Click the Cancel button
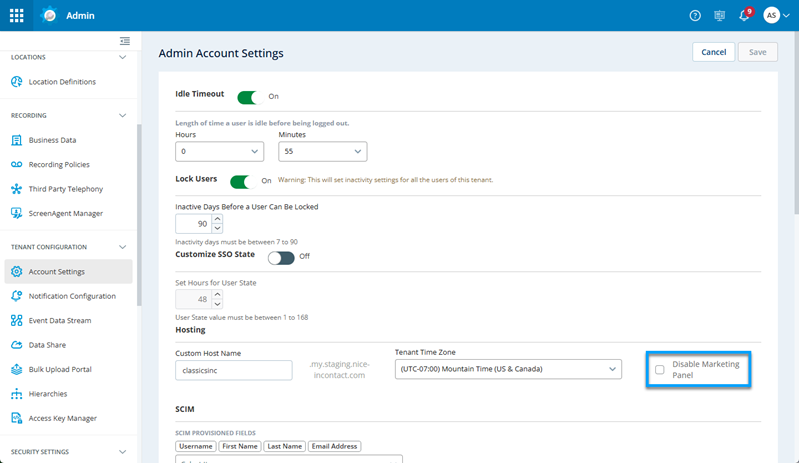 [713, 52]
